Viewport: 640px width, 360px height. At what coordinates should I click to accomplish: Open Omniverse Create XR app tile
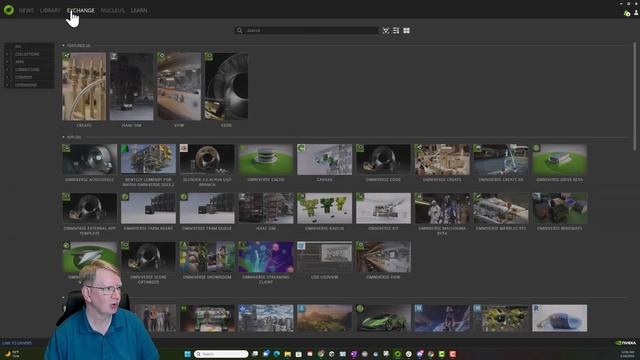pos(501,159)
